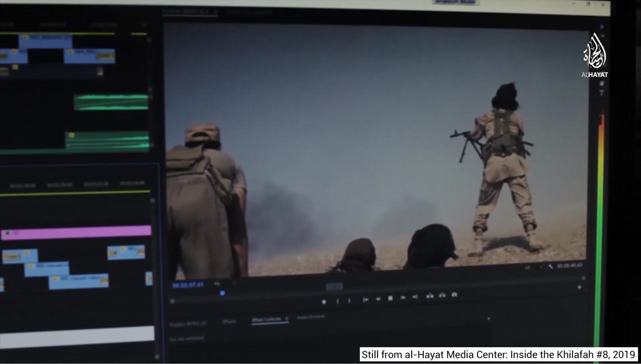Click the Lift button

coord(430,296)
